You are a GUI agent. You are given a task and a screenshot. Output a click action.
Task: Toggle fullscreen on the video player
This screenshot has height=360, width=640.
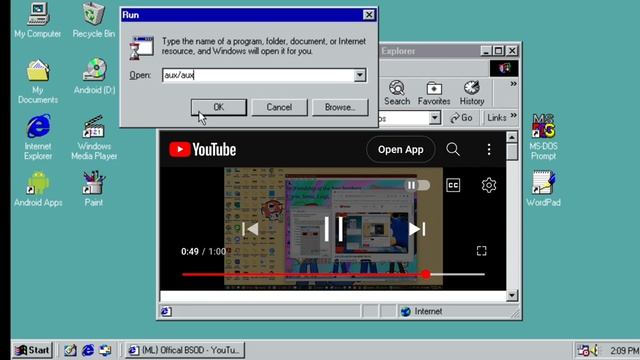[482, 251]
